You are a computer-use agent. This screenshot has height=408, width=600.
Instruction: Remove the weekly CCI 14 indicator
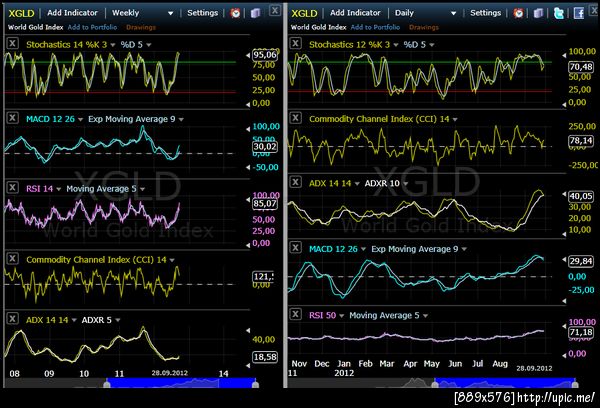pos(12,258)
